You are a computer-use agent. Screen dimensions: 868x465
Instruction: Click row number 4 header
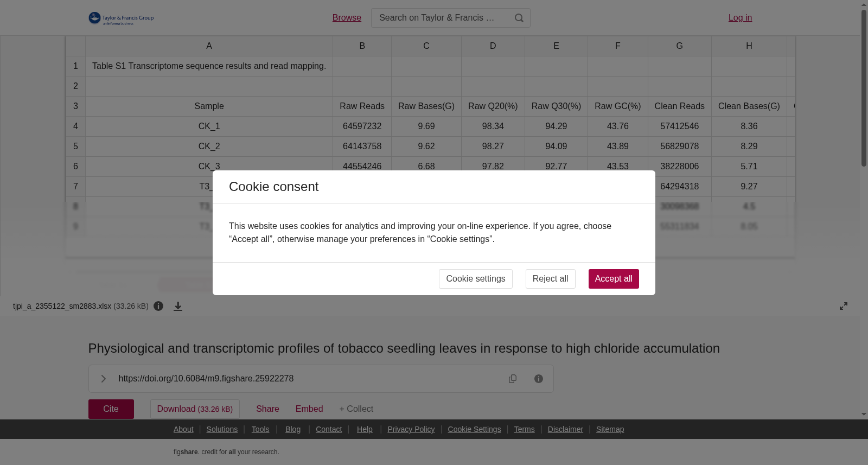click(x=75, y=126)
